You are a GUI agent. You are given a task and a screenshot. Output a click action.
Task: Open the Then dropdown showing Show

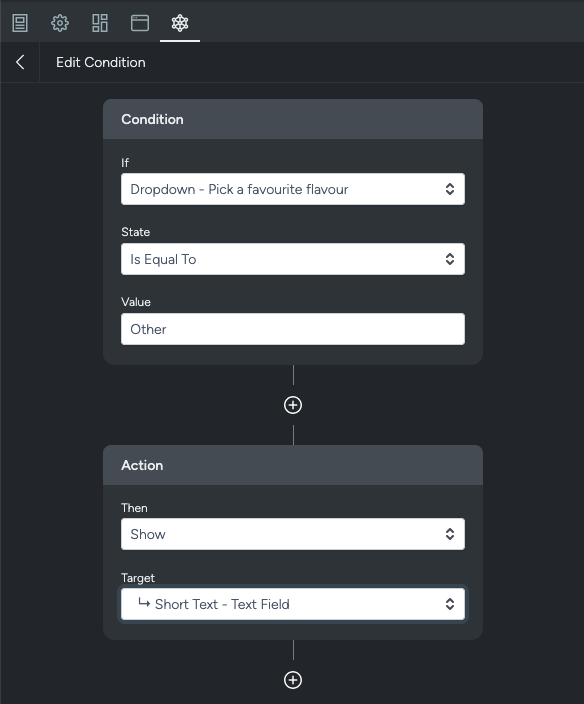(293, 534)
